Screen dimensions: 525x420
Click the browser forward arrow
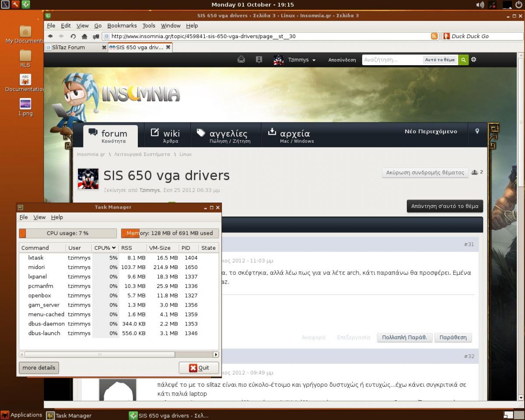[61, 36]
